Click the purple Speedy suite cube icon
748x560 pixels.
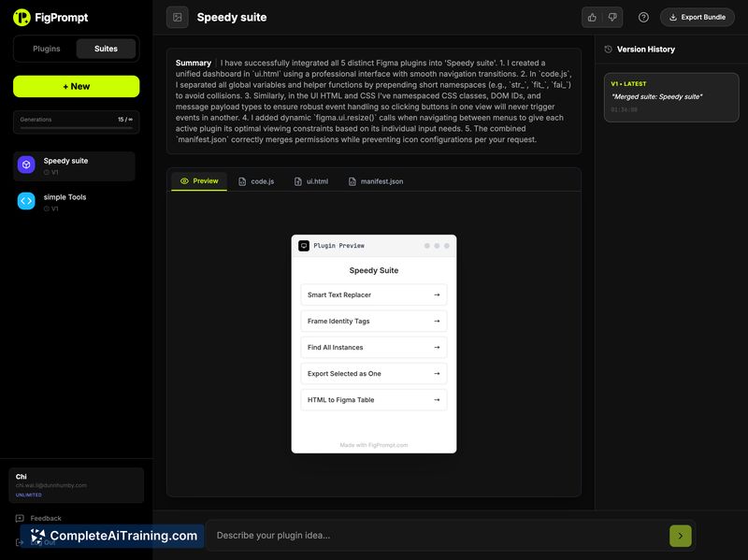(26, 165)
